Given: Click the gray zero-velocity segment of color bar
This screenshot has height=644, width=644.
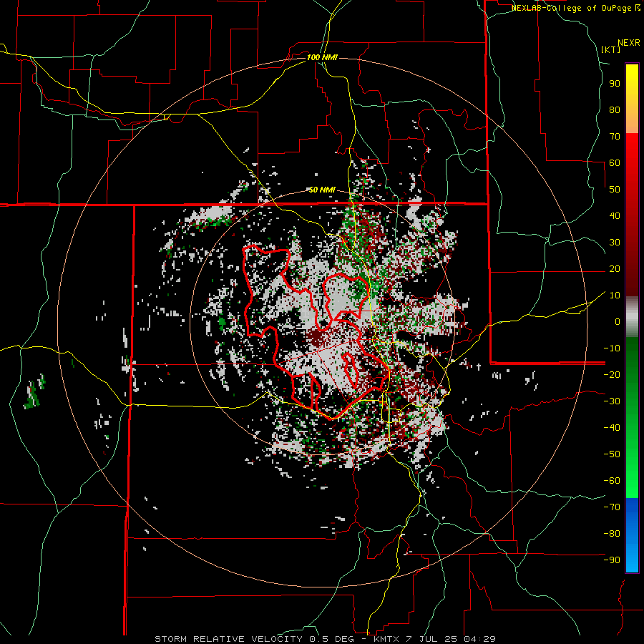Looking at the screenshot, I should (x=632, y=317).
